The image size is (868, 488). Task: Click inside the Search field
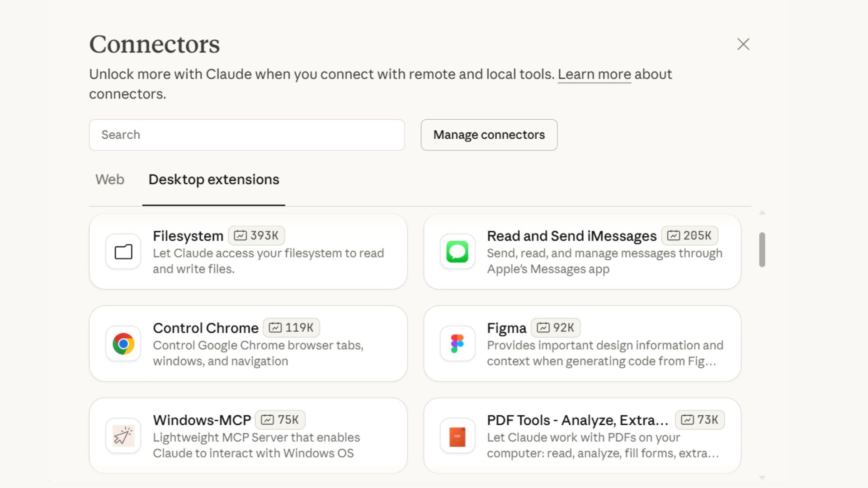(247, 135)
